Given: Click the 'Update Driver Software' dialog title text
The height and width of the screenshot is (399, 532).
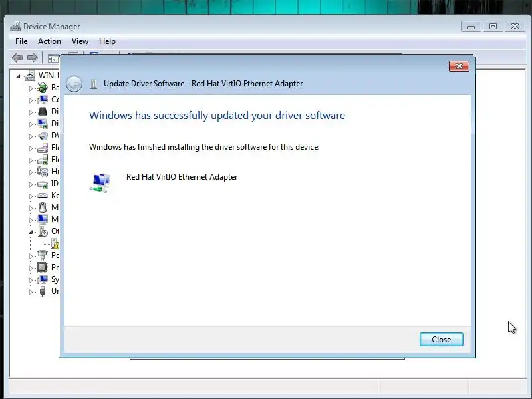Looking at the screenshot, I should [x=203, y=84].
